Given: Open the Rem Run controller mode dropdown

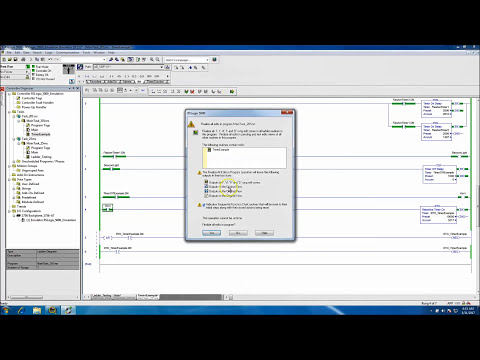Looking at the screenshot, I should (x=28, y=67).
